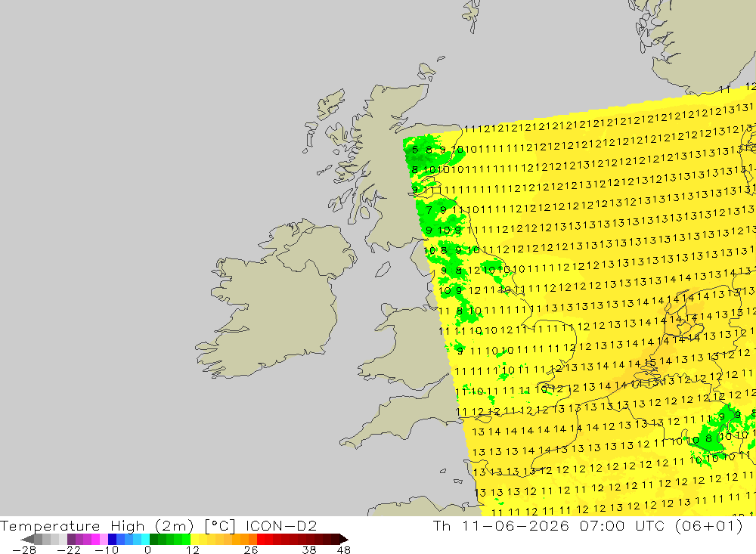Select the bright red legend segment at 26
The image size is (756, 554).
coord(261,540)
